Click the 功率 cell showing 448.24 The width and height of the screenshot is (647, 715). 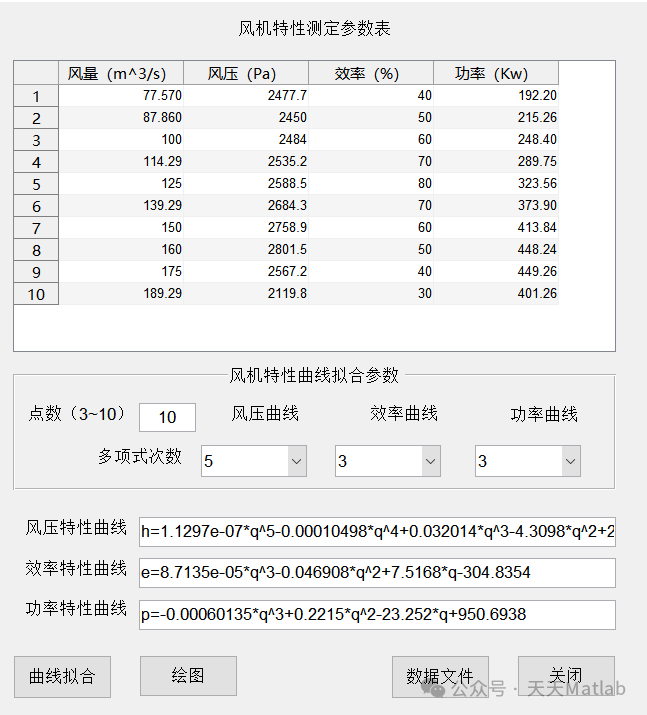point(496,249)
